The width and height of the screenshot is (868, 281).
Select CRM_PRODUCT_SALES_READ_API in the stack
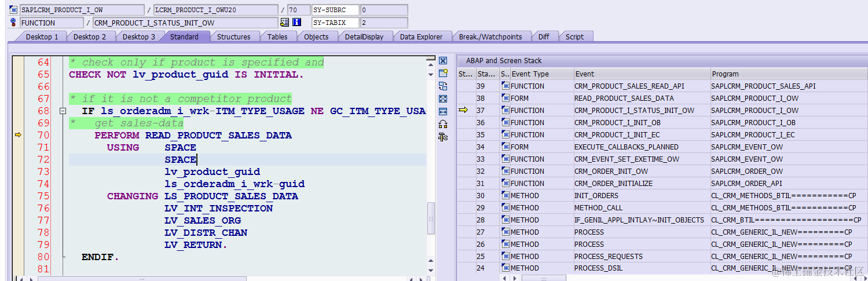point(629,86)
